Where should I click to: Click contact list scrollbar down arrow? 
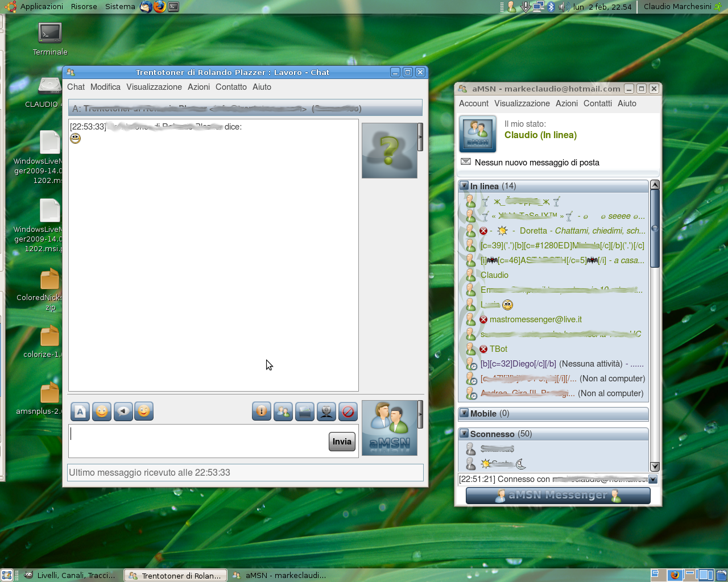point(655,467)
